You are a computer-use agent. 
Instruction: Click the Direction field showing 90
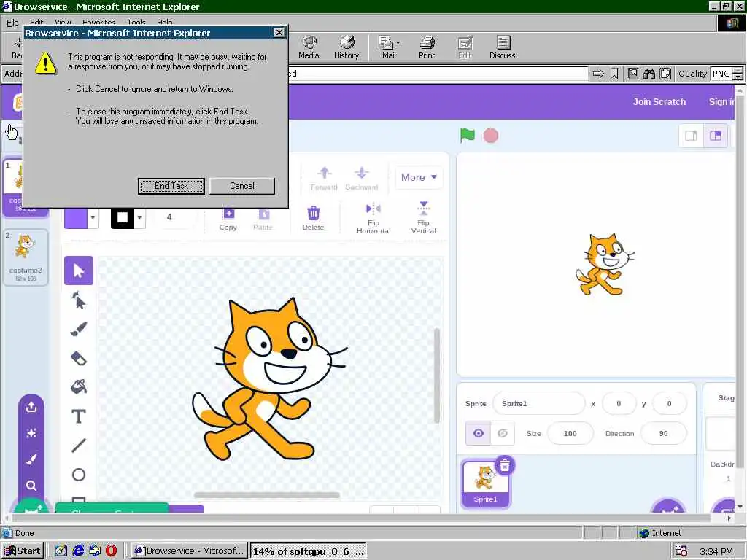(664, 433)
